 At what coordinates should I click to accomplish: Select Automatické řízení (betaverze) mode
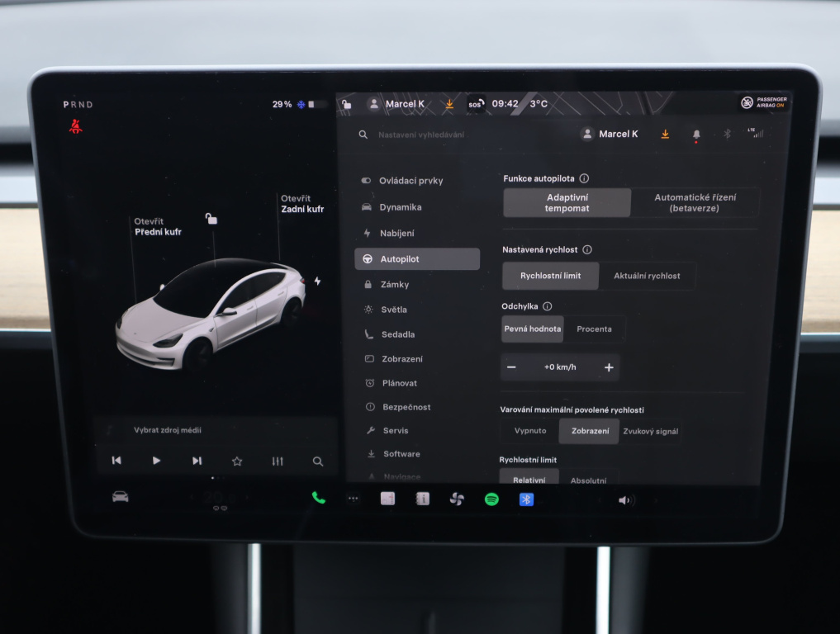pyautogui.click(x=696, y=202)
